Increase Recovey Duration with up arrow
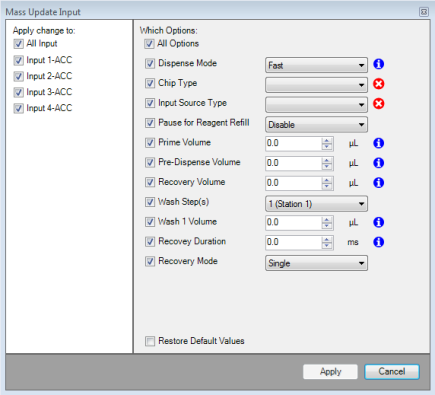The height and width of the screenshot is (395, 435). point(327,239)
